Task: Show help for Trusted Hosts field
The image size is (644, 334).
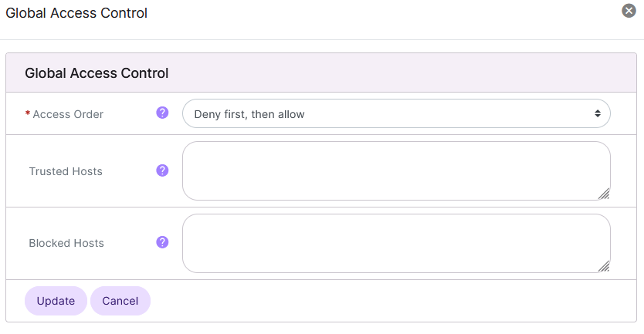Action: (x=162, y=170)
